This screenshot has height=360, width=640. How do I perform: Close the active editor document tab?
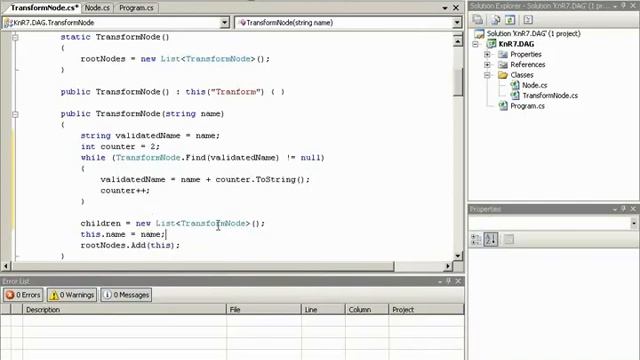click(x=456, y=8)
